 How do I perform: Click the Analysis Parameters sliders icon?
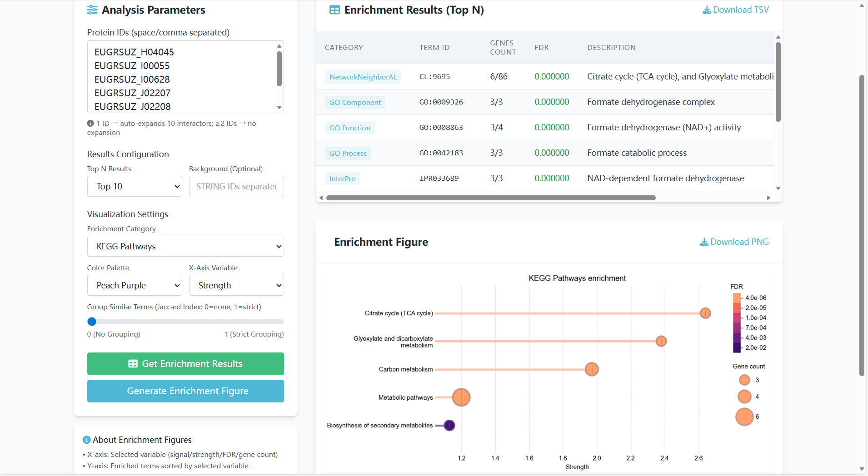pos(92,10)
